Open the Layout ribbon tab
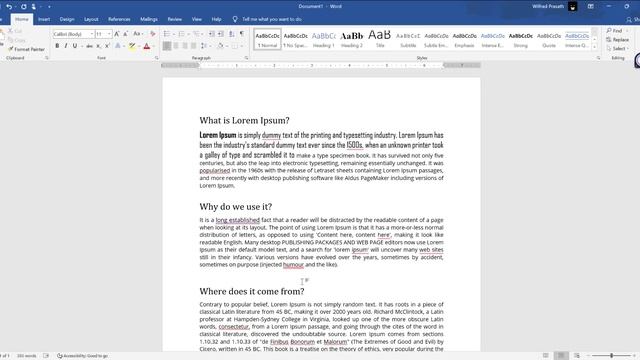Screen dimensions: 640x360 pos(91,19)
